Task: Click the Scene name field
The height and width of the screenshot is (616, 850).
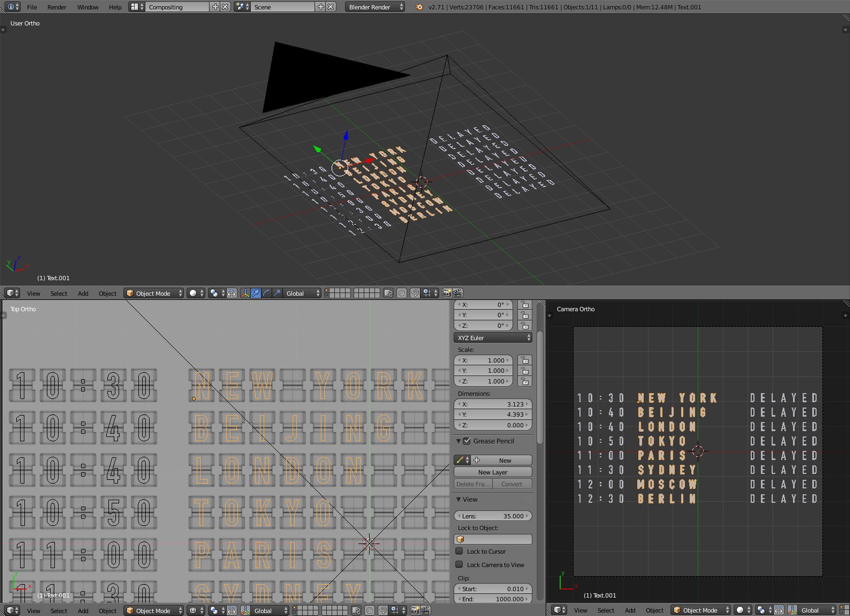Action: (282, 7)
